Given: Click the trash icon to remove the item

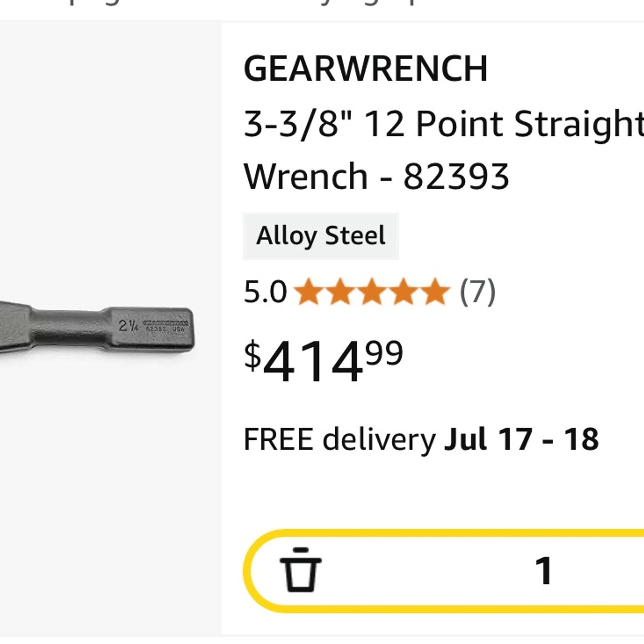Looking at the screenshot, I should 300,570.
